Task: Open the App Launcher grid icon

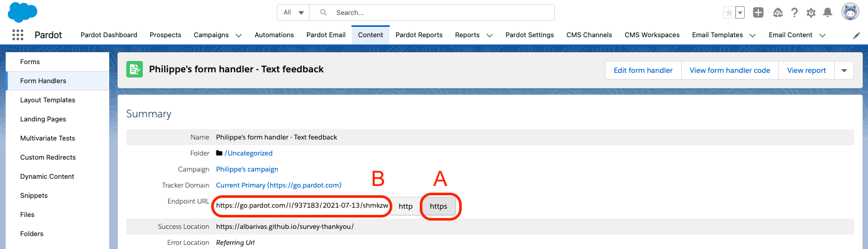Action: 18,35
